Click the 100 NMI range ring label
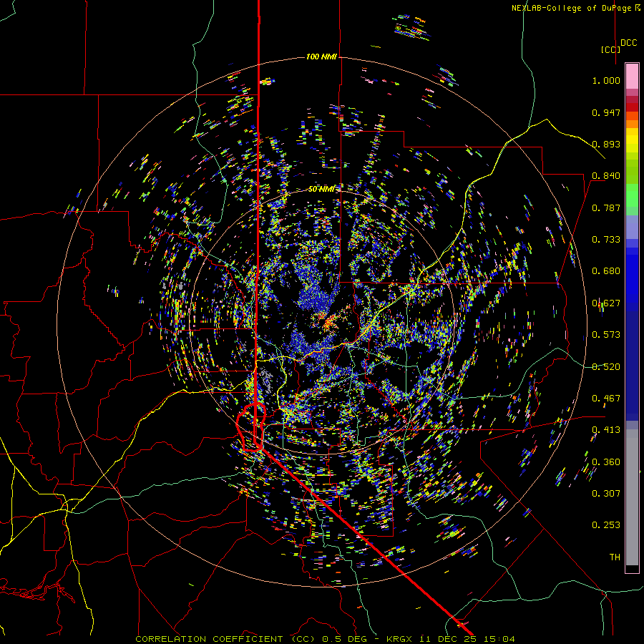Screen dimensions: 644x644 point(321,57)
